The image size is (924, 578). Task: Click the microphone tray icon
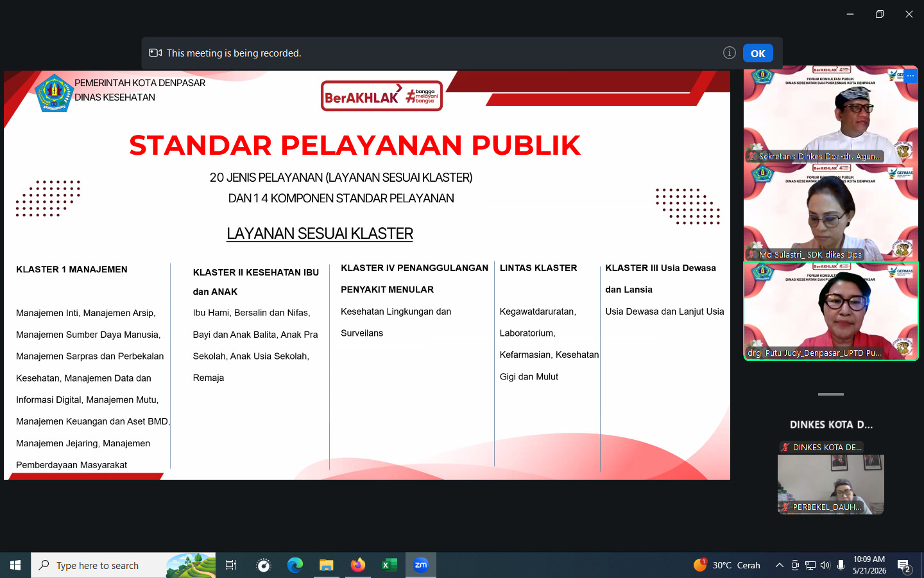(841, 565)
